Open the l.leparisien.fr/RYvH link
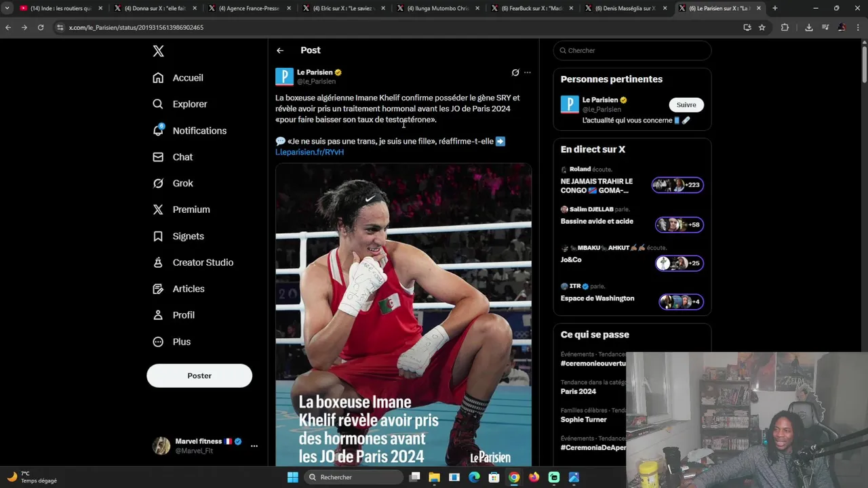The width and height of the screenshot is (868, 488). [309, 152]
